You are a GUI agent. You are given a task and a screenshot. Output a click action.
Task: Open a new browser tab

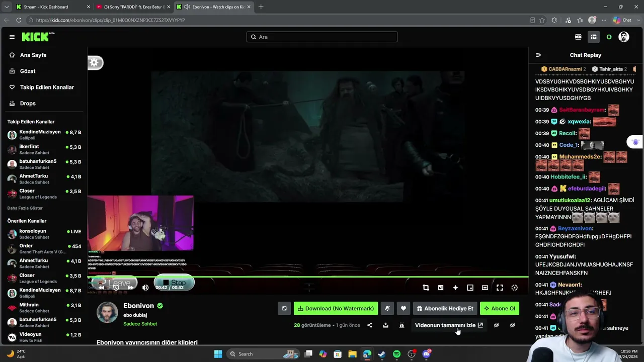coord(261,7)
